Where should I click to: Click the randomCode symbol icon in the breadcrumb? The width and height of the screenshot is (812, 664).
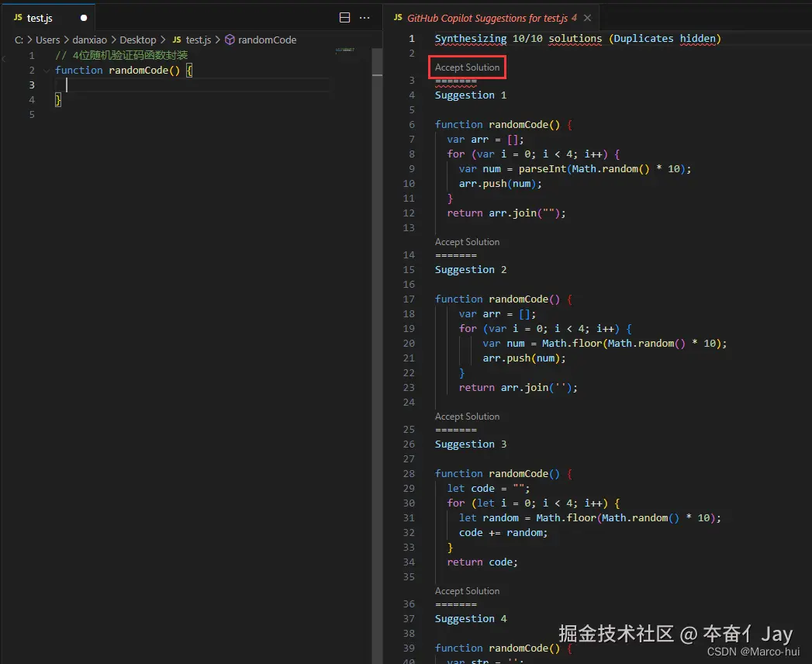(230, 40)
